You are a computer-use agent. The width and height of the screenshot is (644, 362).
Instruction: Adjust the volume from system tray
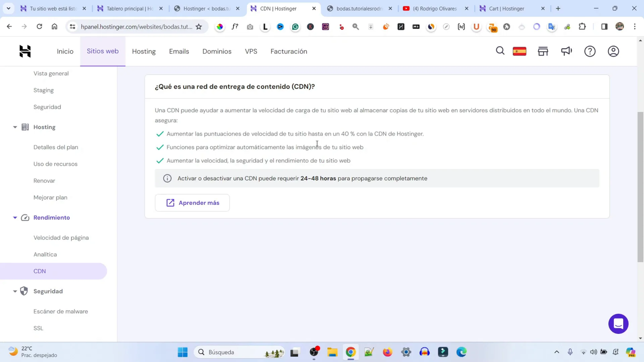pyautogui.click(x=593, y=352)
